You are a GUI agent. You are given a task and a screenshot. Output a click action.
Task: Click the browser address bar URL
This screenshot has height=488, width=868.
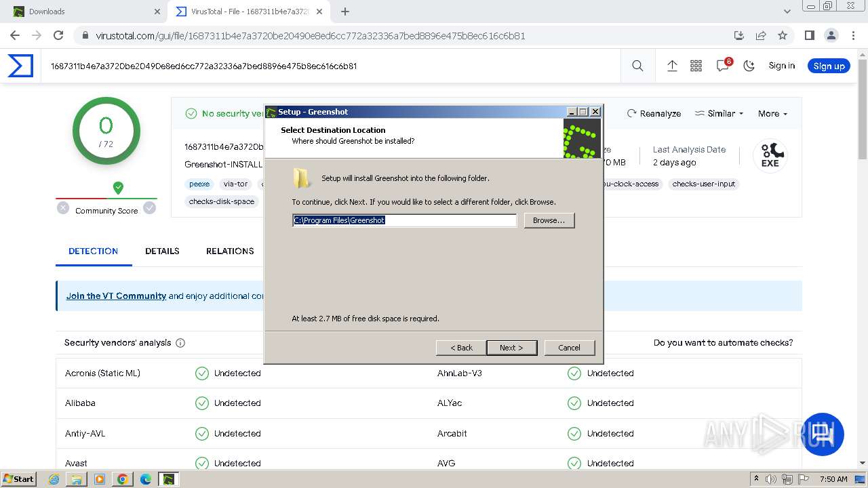point(311,35)
